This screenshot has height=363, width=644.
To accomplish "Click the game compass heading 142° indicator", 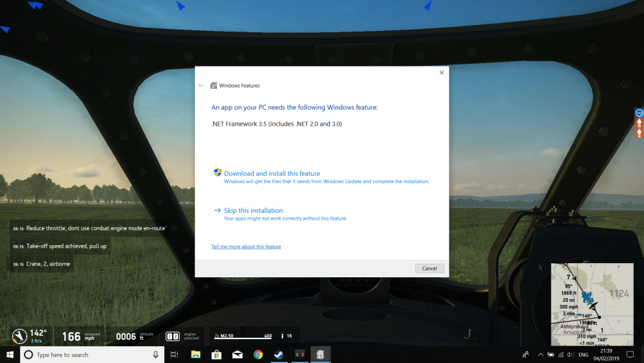I will pos(30,336).
